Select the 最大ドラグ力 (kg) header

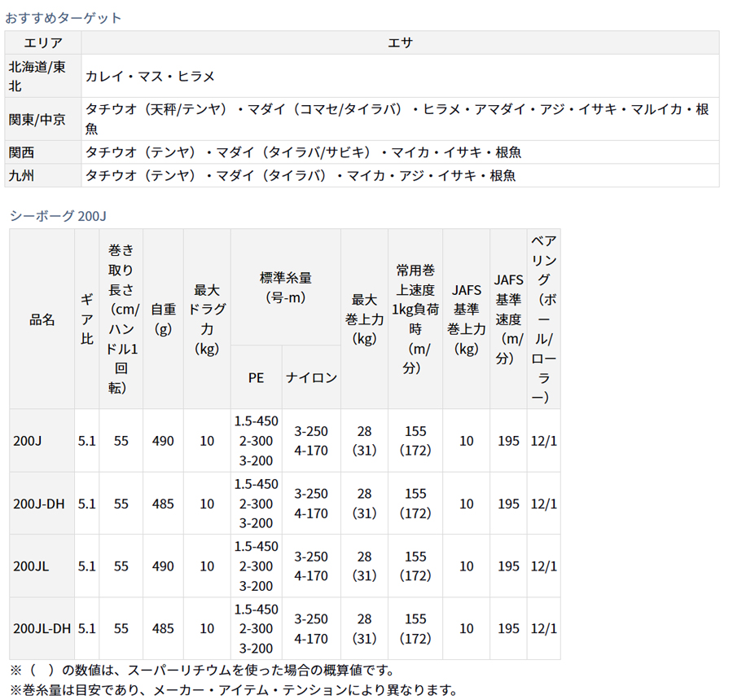pos(207,319)
